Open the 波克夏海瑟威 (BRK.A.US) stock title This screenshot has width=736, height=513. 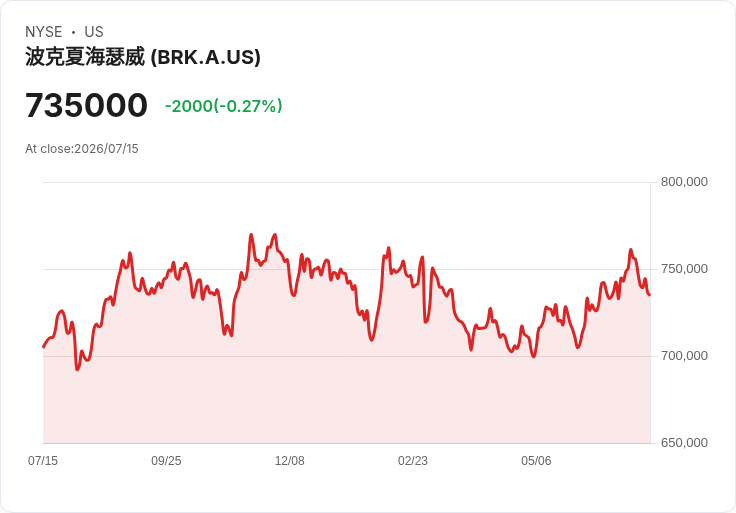coord(143,57)
